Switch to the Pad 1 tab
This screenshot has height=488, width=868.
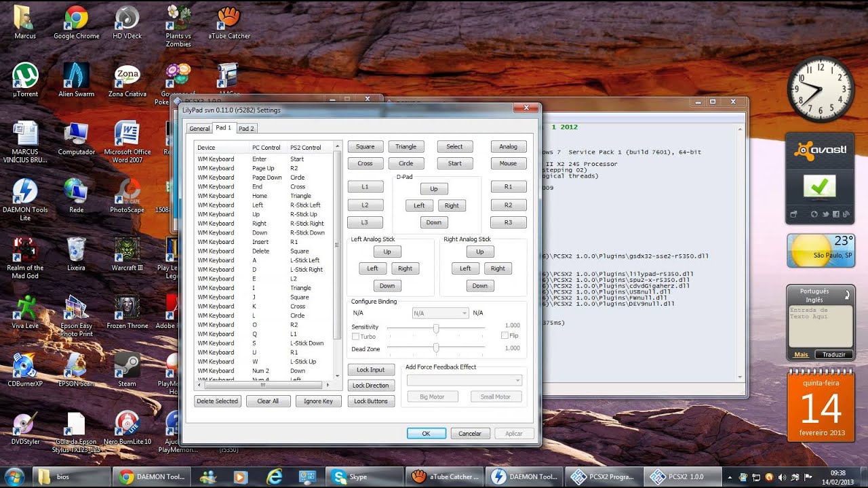tap(223, 127)
